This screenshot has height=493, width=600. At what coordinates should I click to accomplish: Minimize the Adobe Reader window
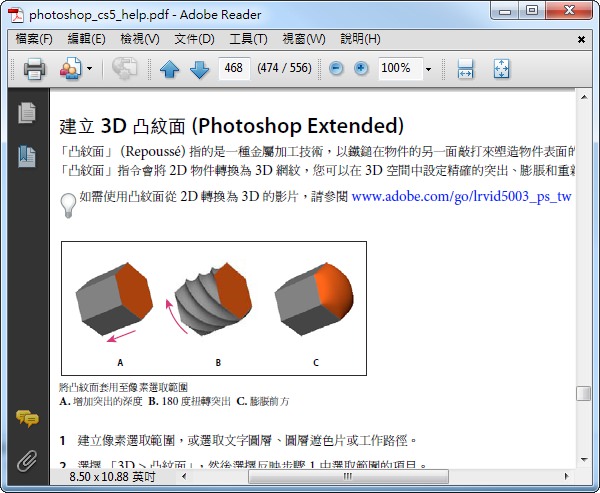(x=505, y=11)
